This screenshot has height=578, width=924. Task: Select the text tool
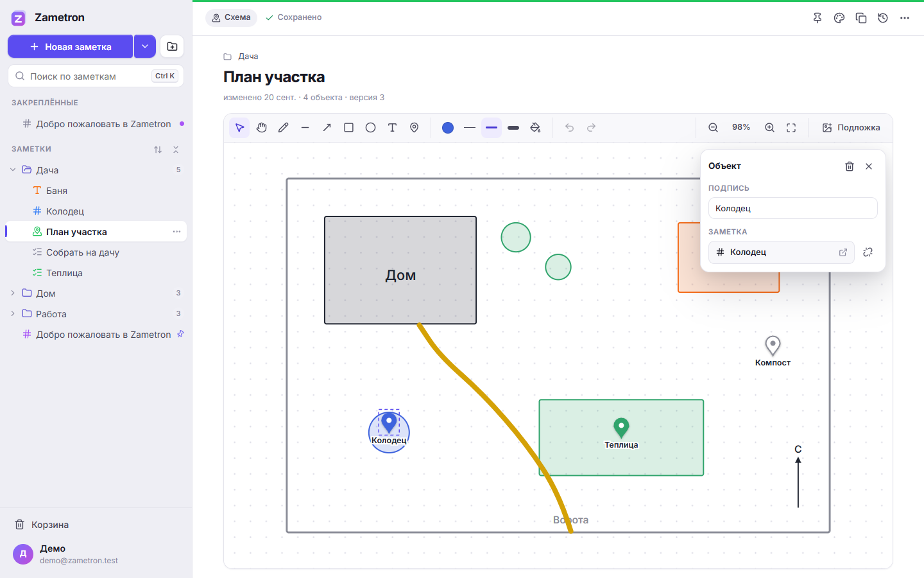392,128
